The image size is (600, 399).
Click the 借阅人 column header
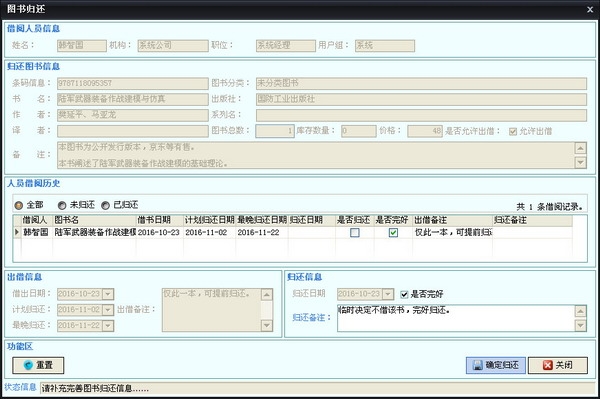37,220
